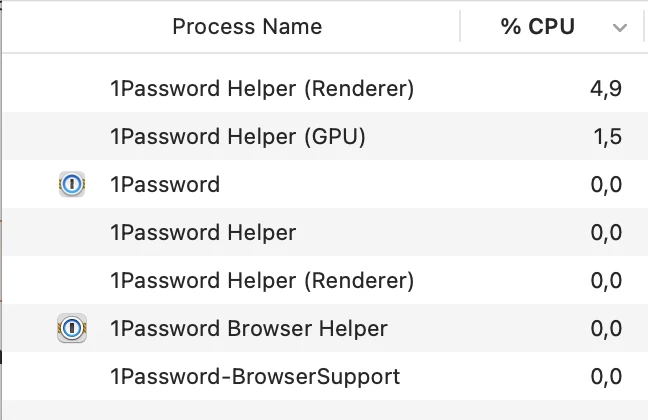This screenshot has height=420, width=648.
Task: Click the CPU value of 1Password-BrowserSupport
Action: click(606, 377)
